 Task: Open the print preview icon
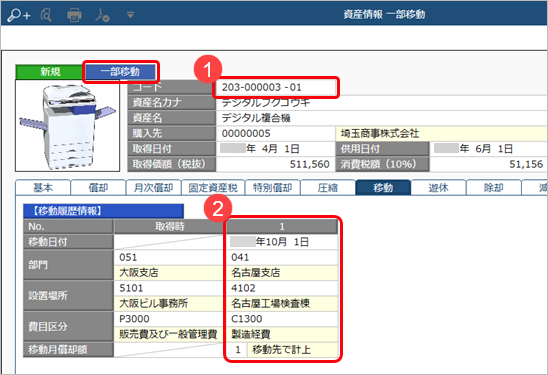(46, 15)
